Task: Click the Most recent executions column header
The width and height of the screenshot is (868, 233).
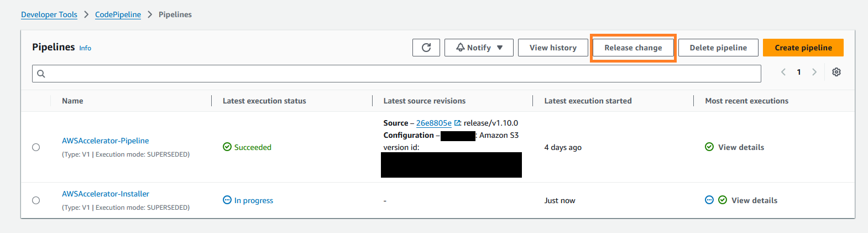Action: click(x=747, y=101)
